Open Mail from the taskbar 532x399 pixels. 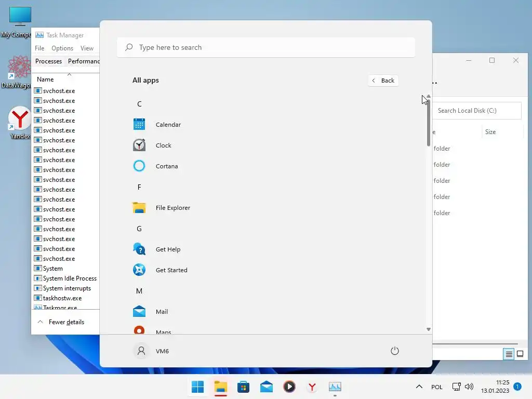pyautogui.click(x=267, y=387)
